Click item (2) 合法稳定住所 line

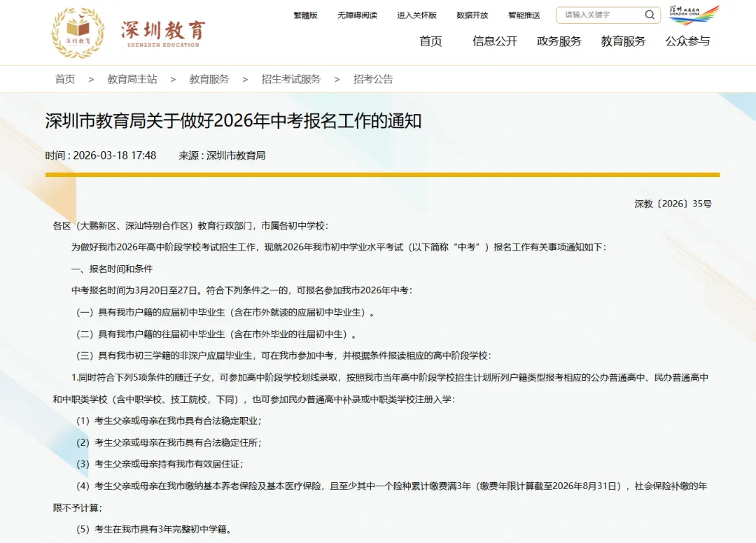click(169, 442)
